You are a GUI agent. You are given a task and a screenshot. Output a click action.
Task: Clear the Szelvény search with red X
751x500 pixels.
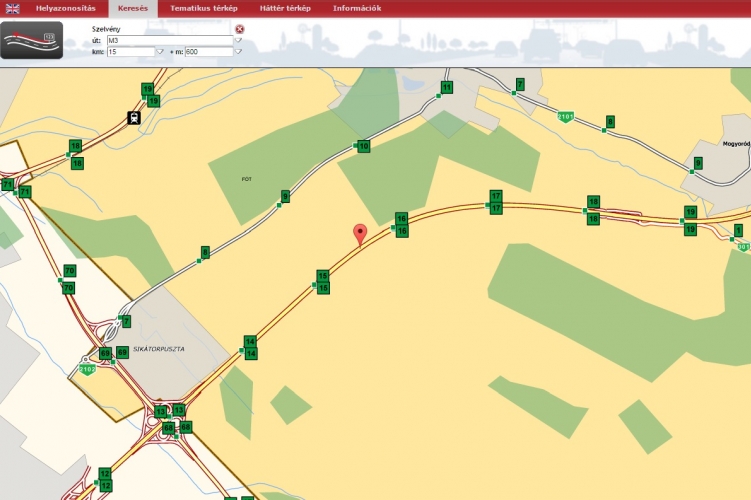(x=240, y=29)
